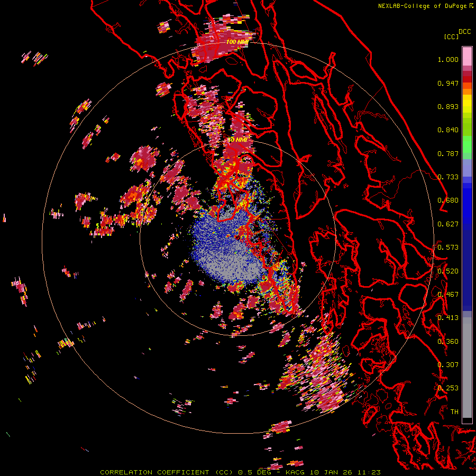Click the 0.573 color scale value
The width and height of the screenshot is (476, 476).
coord(448,248)
